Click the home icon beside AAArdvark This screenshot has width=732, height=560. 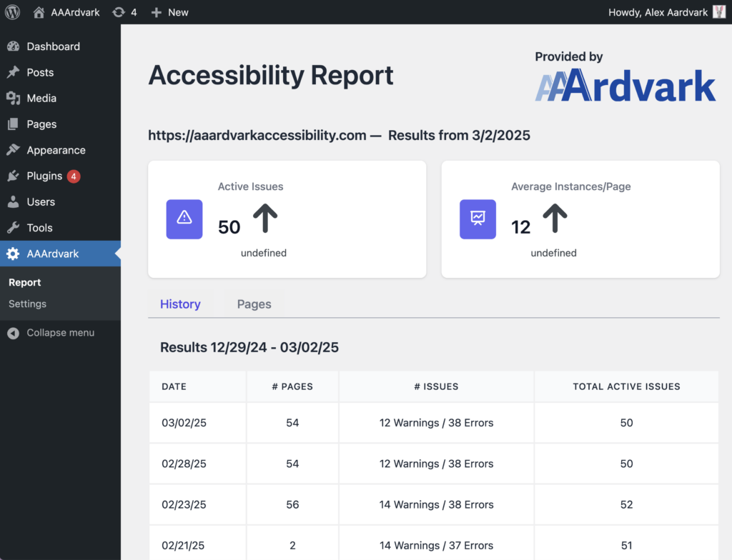(39, 12)
